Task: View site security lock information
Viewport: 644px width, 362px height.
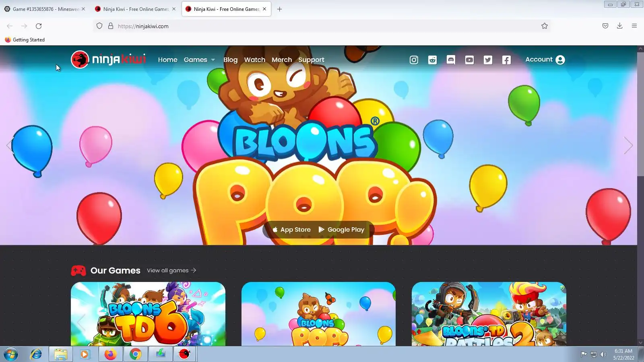Action: pos(111,26)
